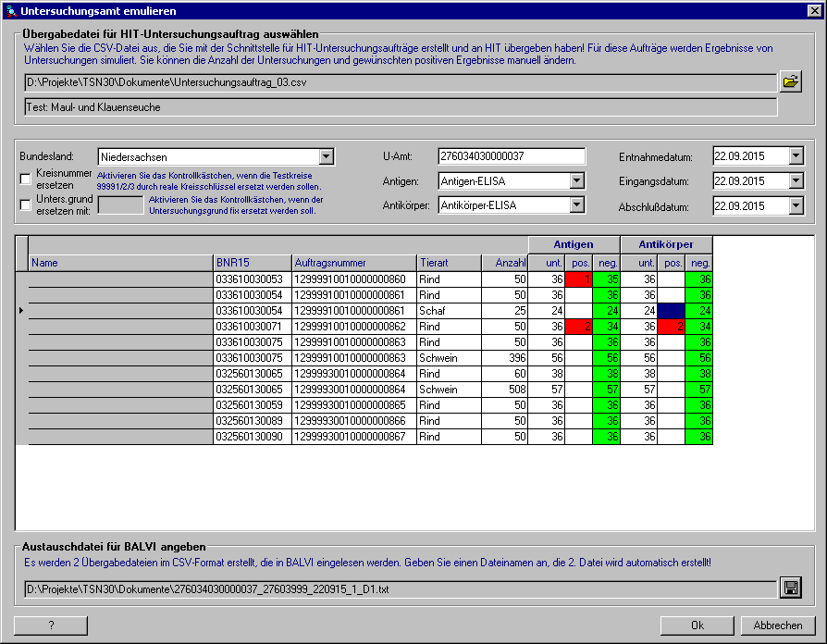Close the Untersuchungsamt emulieren dialog
This screenshot has height=644, width=827.
814,10
